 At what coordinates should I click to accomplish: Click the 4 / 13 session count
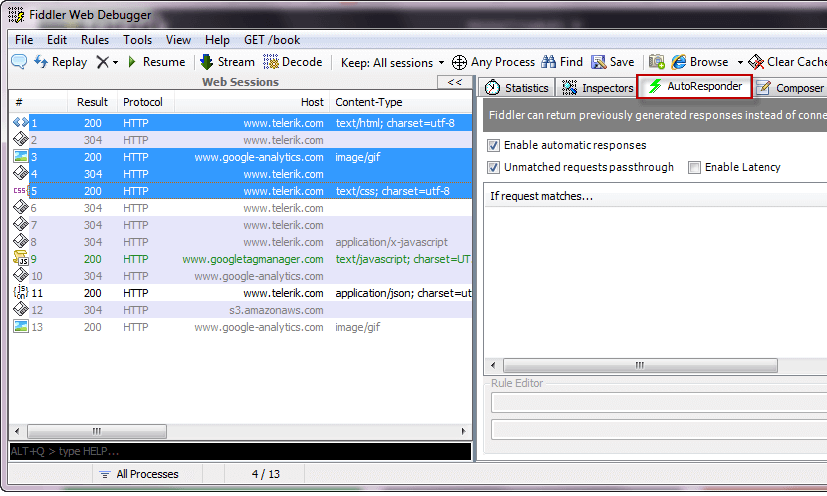[266, 474]
